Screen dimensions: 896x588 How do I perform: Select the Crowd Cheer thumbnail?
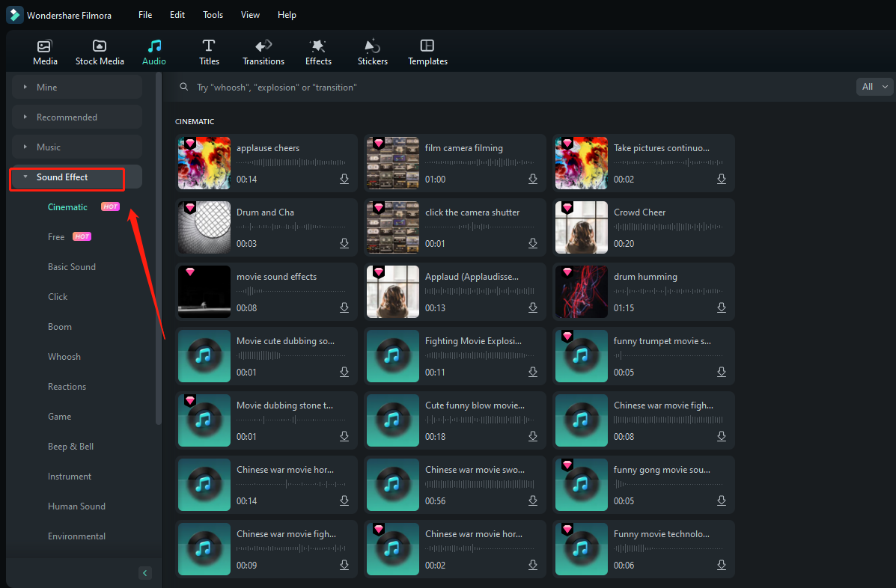[581, 227]
